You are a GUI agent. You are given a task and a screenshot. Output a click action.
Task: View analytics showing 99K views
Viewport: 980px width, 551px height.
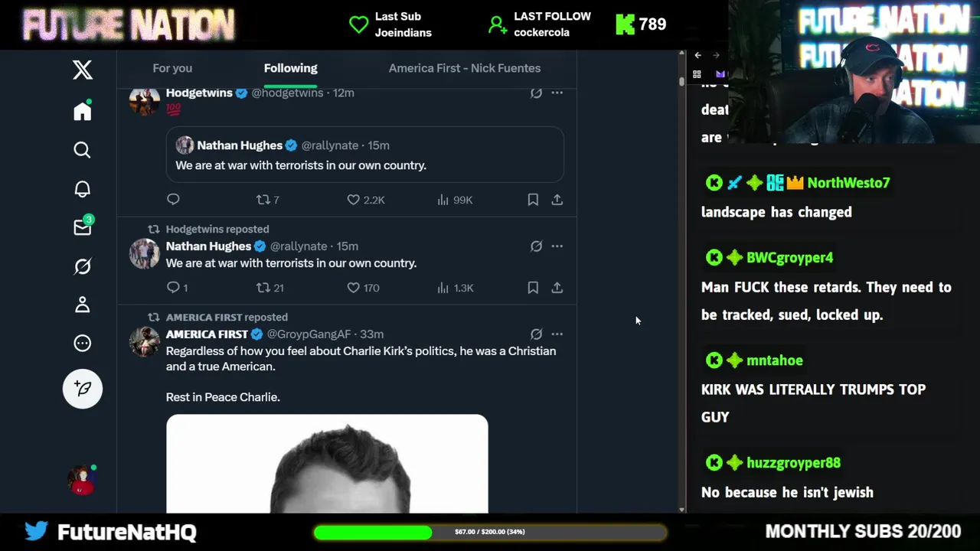pos(455,200)
